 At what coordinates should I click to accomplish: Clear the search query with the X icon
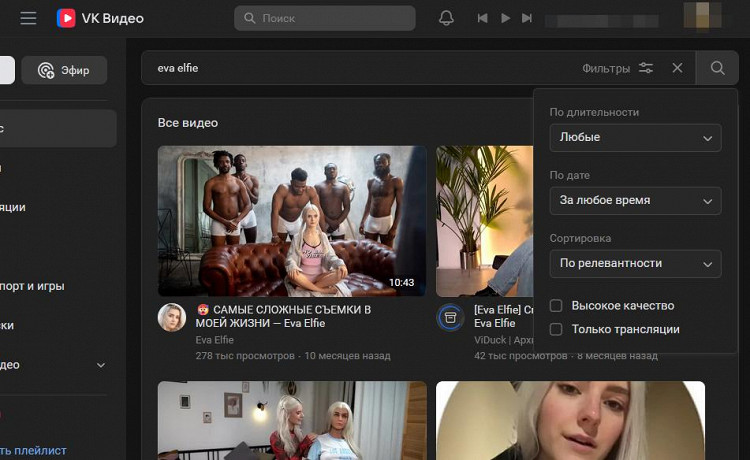(x=677, y=68)
